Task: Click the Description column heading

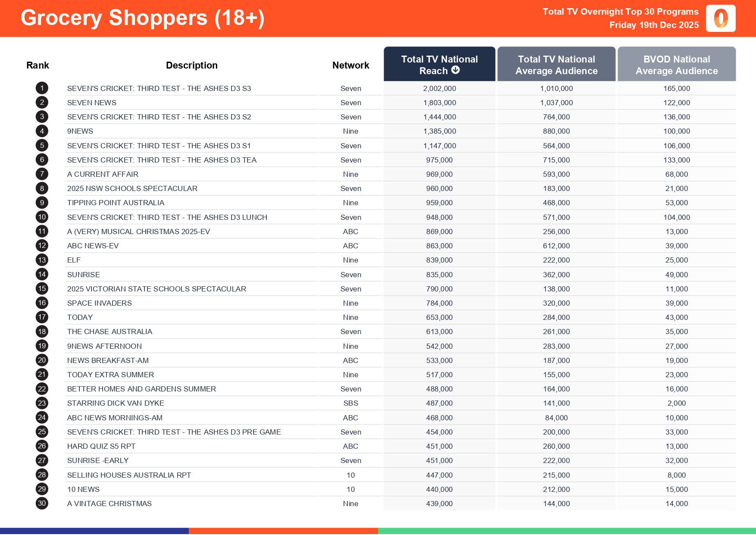Action: [191, 65]
